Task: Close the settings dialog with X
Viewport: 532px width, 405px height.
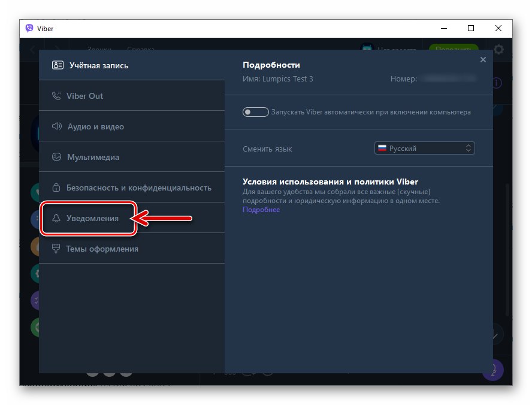Action: pos(483,60)
